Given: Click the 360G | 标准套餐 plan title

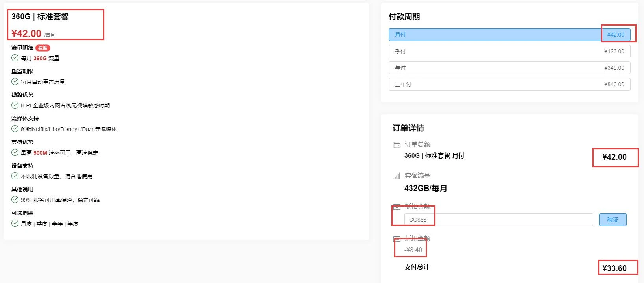Looking at the screenshot, I should [40, 17].
